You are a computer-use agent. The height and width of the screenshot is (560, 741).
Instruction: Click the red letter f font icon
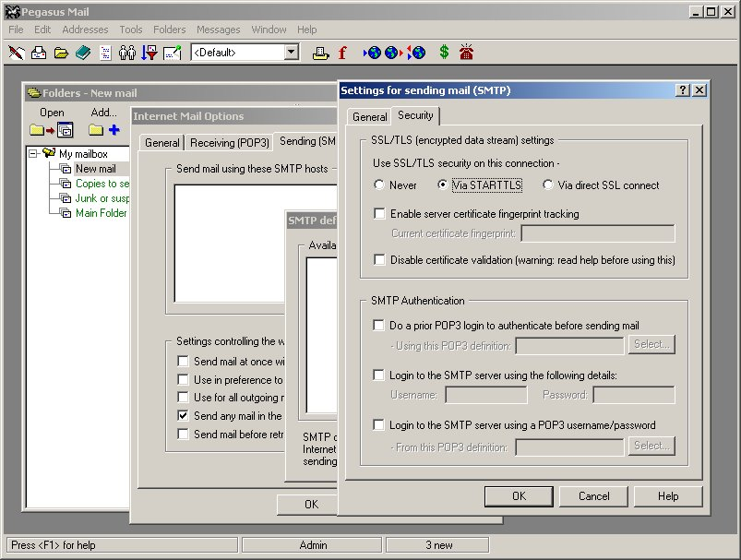coord(342,53)
